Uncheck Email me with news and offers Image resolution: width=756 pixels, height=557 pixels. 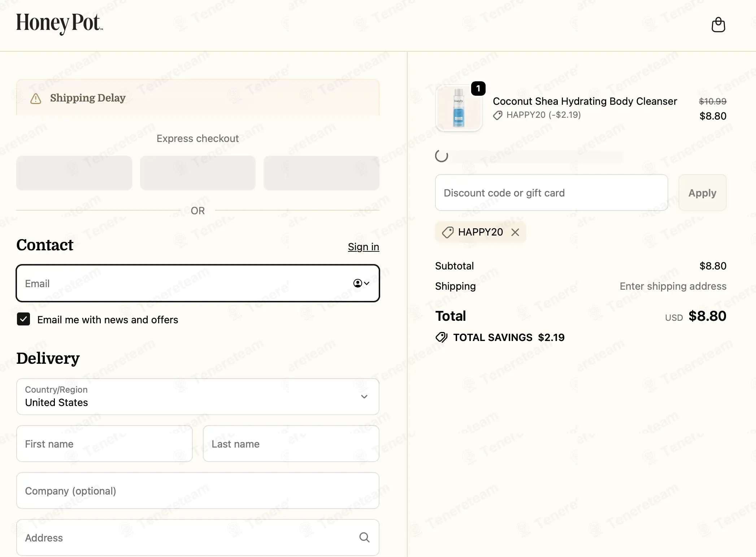tap(23, 319)
